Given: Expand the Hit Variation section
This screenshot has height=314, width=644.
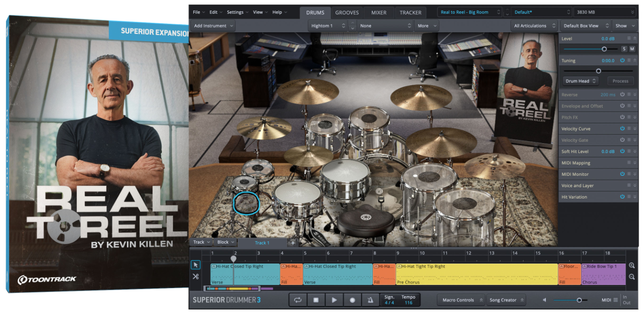Looking at the screenshot, I should [635, 197].
